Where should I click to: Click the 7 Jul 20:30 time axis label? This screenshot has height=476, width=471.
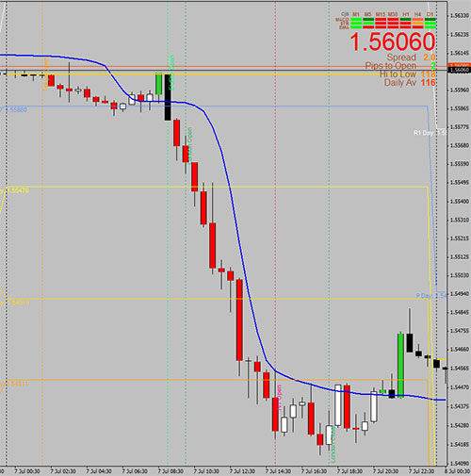tap(385, 471)
